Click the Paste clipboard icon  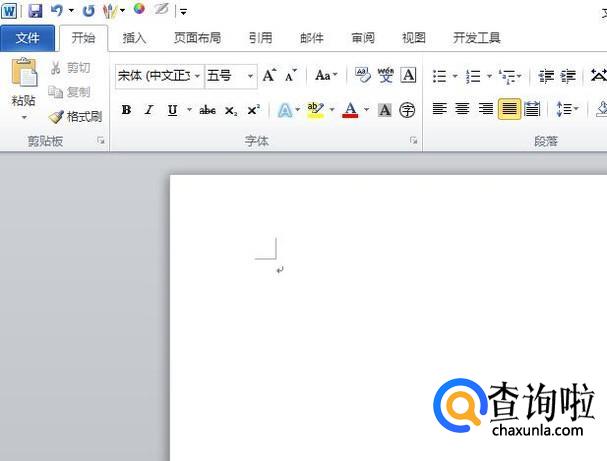click(24, 72)
